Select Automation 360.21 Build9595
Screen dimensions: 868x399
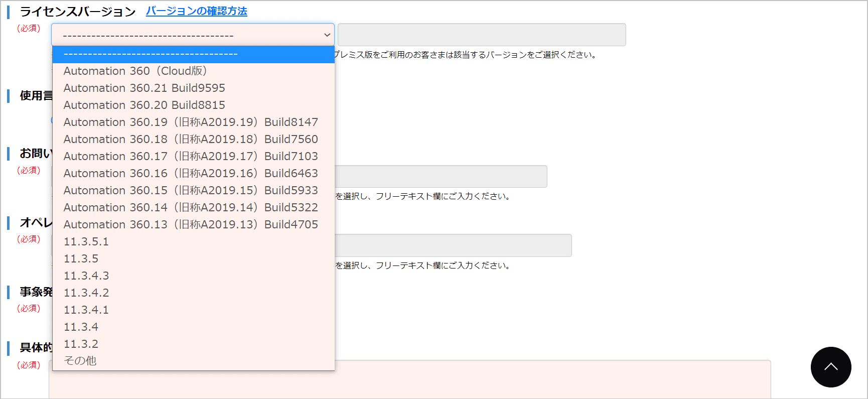point(194,88)
